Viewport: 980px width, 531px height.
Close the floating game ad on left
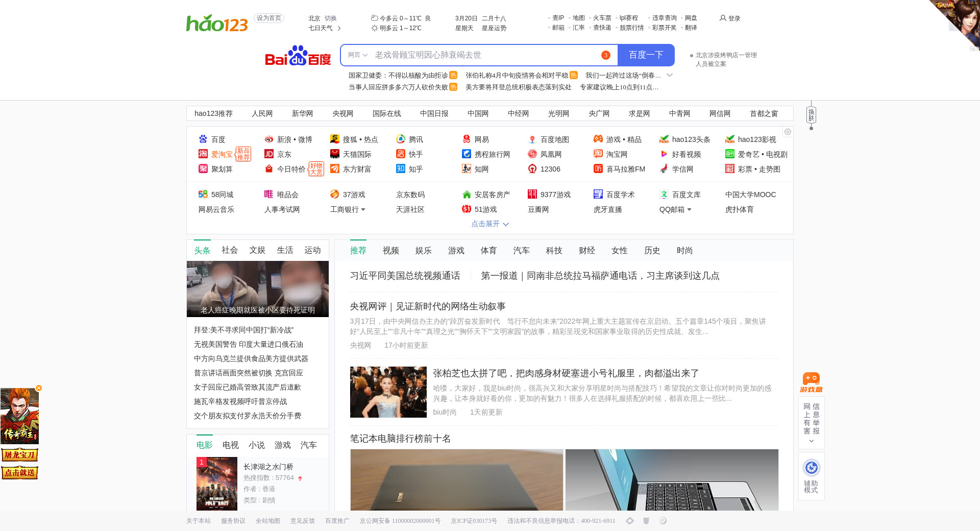pos(39,388)
